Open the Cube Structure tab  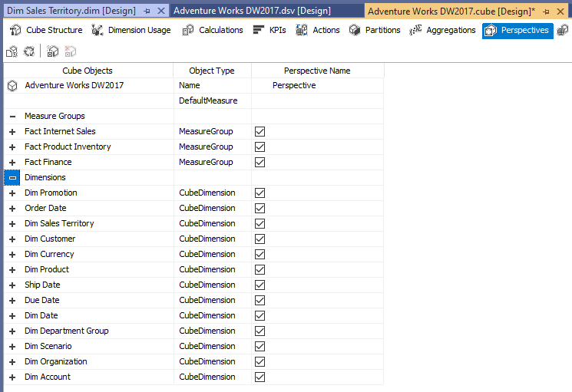tap(46, 30)
